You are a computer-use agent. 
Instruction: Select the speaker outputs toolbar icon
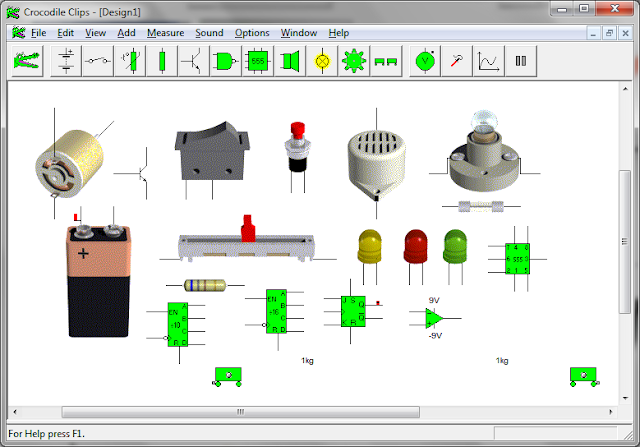click(290, 61)
